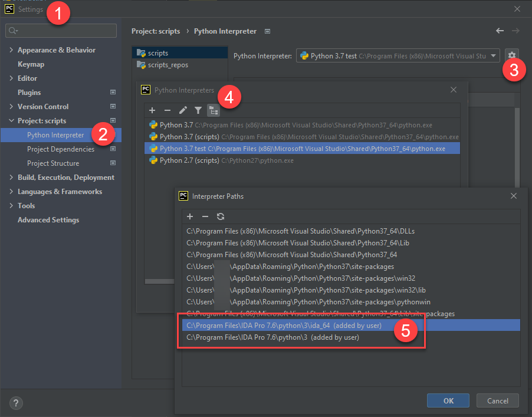
Task: Remove selected path in Interpreter Paths
Action: click(x=205, y=216)
